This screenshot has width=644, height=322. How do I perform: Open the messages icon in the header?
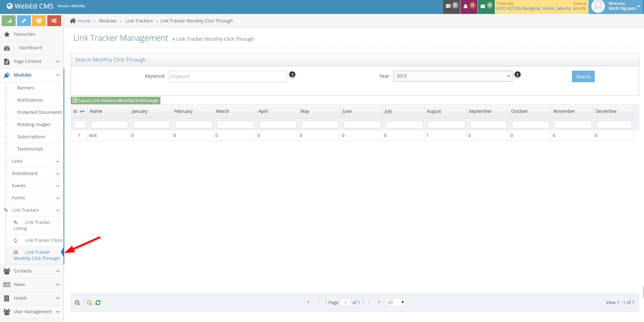click(x=451, y=6)
